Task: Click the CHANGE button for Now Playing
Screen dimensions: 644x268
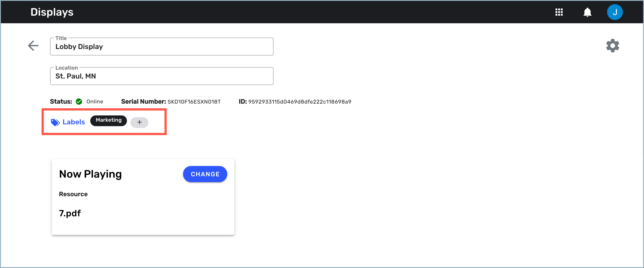Action: [x=205, y=173]
